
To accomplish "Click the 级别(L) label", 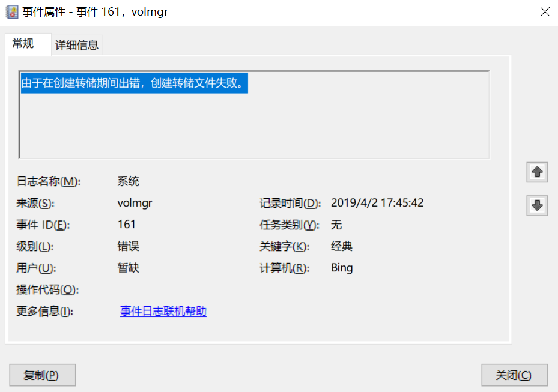I will (35, 246).
